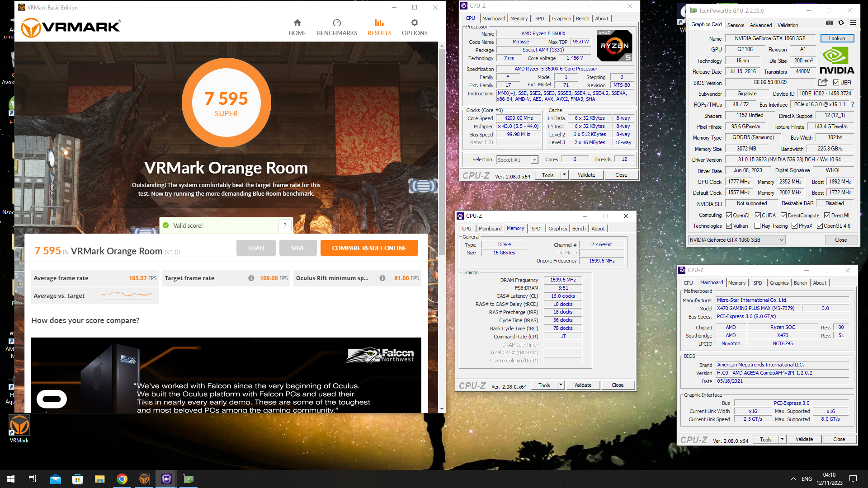Viewport: 868px width, 488px height.
Task: Expand Tools arrow in CPU-Z CPU window
Action: pyautogui.click(x=564, y=175)
